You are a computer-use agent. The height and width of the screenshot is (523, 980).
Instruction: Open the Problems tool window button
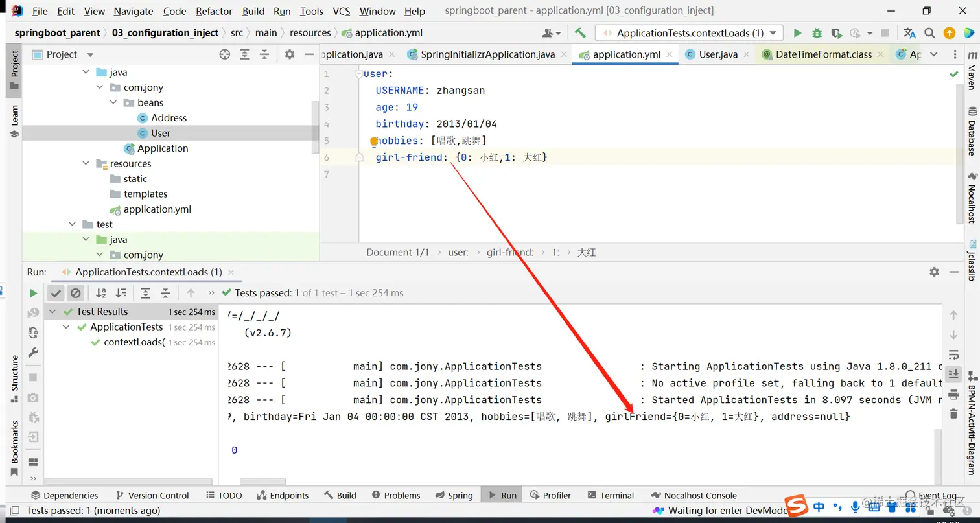tap(395, 495)
